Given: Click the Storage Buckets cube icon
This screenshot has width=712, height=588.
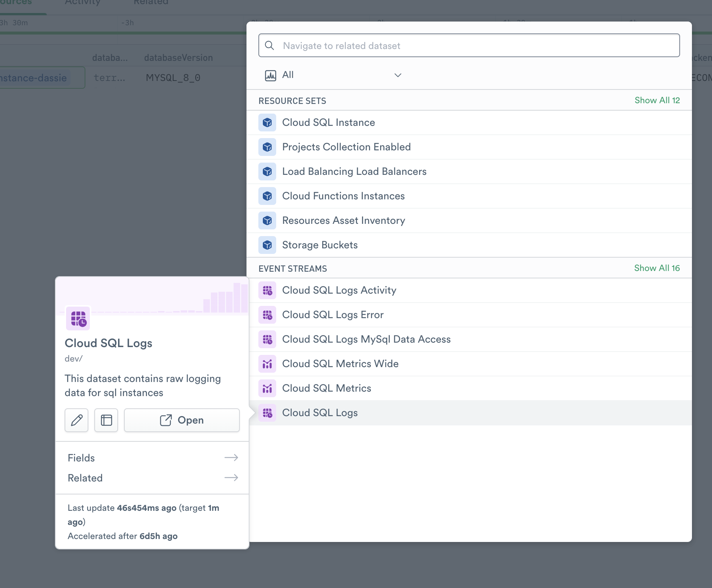Looking at the screenshot, I should 267,245.
